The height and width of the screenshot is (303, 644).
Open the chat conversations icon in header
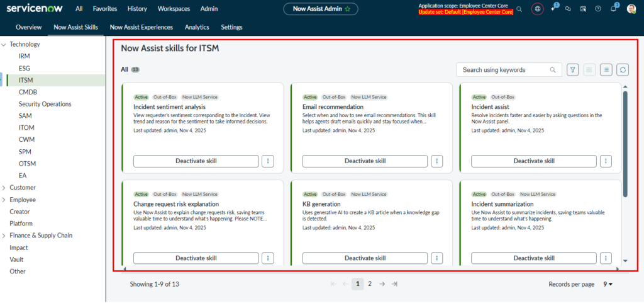tap(568, 9)
